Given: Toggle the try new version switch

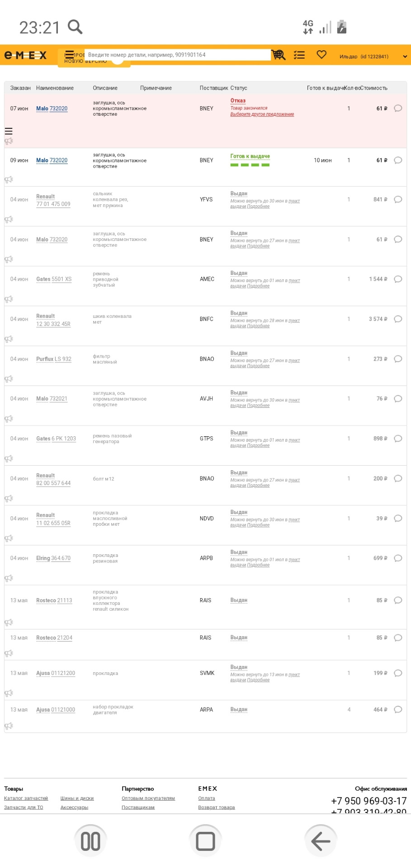Looking at the screenshot, I should [x=118, y=60].
